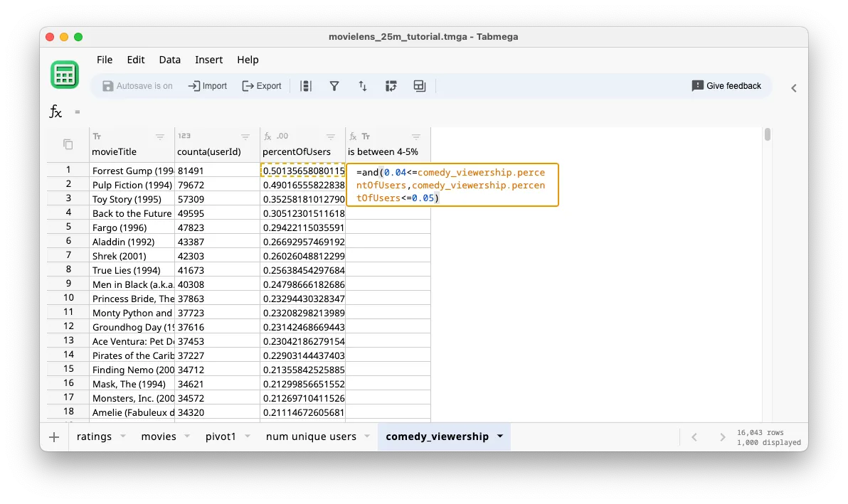Click the manage columns toolbar icon
This screenshot has width=848, height=504.
307,85
